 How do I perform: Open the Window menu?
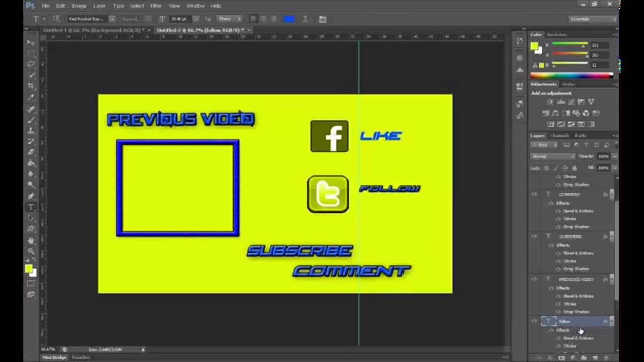pyautogui.click(x=195, y=6)
